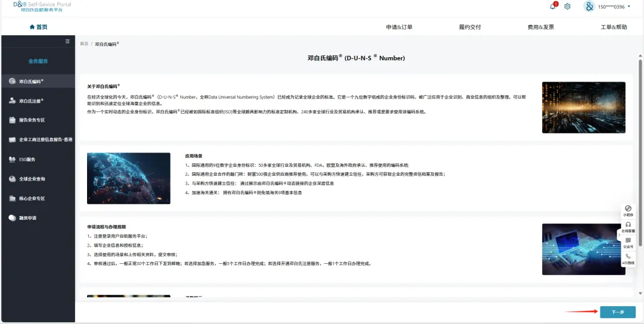Click the home icon next to 首页
This screenshot has height=324, width=644.
coord(32,27)
